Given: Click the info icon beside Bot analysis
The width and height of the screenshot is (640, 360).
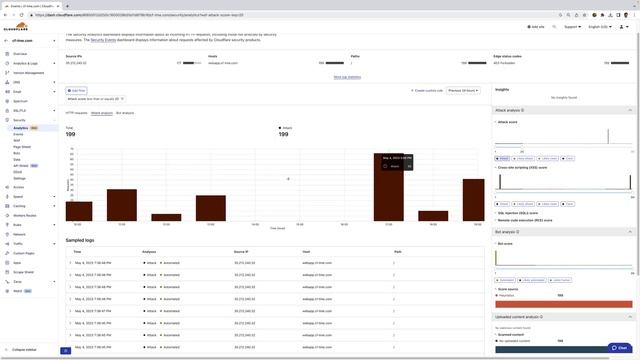Looking at the screenshot, I should click(518, 232).
